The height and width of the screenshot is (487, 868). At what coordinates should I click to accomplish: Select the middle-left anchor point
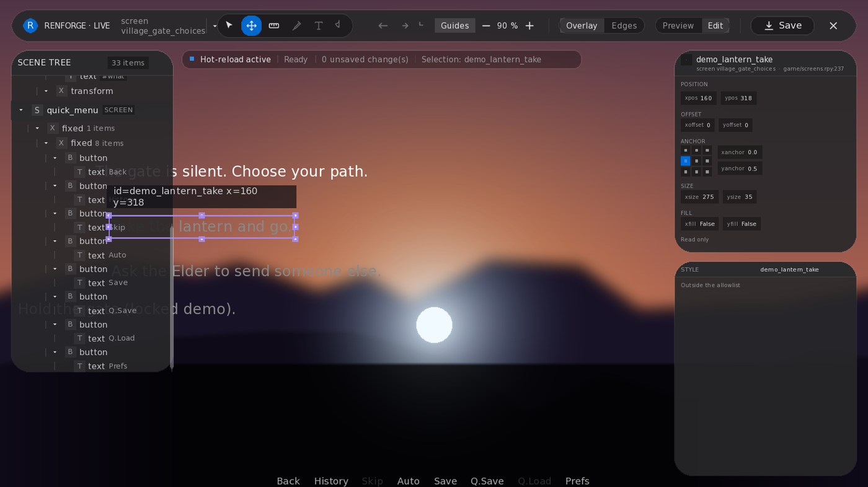tap(685, 161)
